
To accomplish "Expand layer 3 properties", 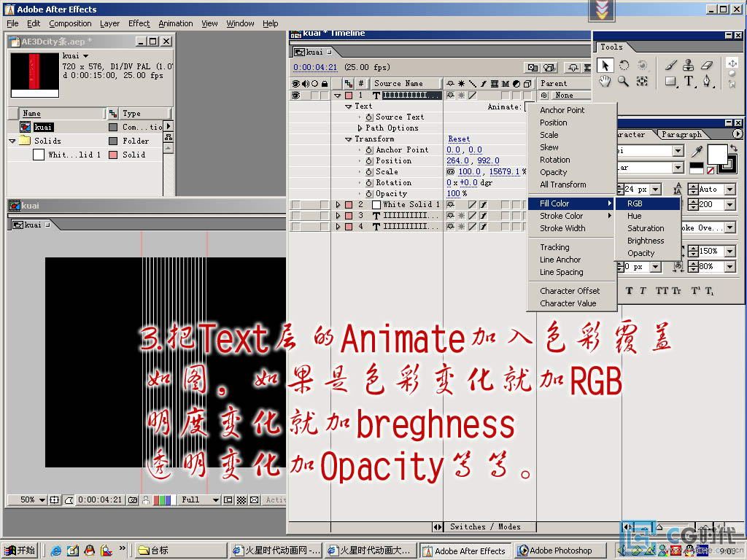I will click(338, 215).
